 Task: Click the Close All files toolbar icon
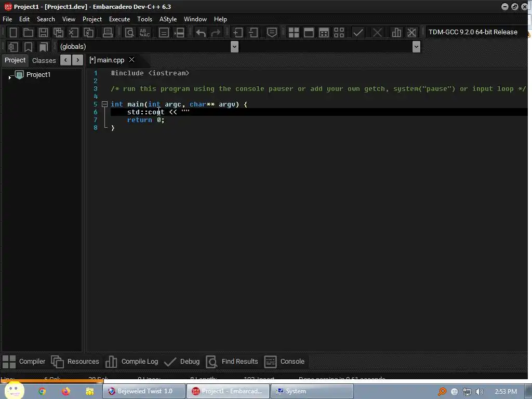click(88, 33)
